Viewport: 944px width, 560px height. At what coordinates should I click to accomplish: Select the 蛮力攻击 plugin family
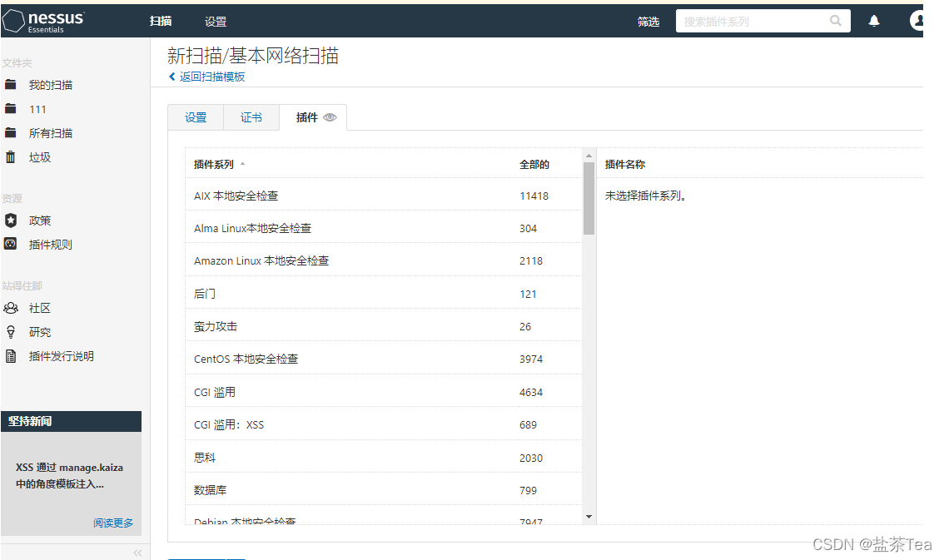(384, 326)
